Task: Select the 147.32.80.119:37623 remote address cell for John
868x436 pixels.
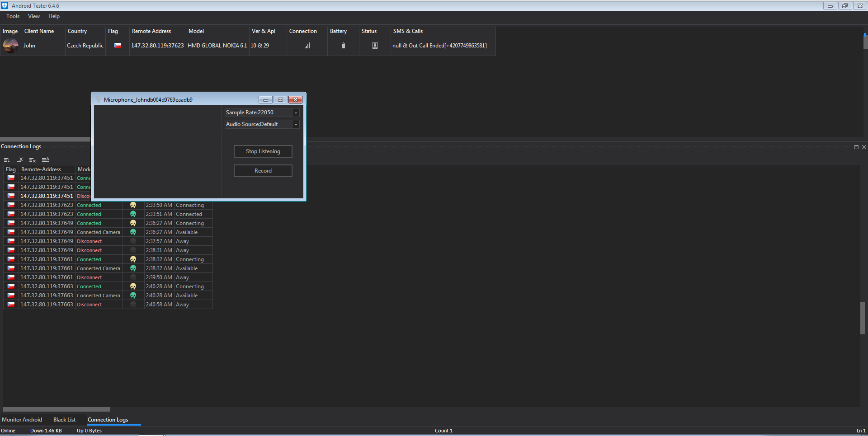Action: (x=157, y=46)
